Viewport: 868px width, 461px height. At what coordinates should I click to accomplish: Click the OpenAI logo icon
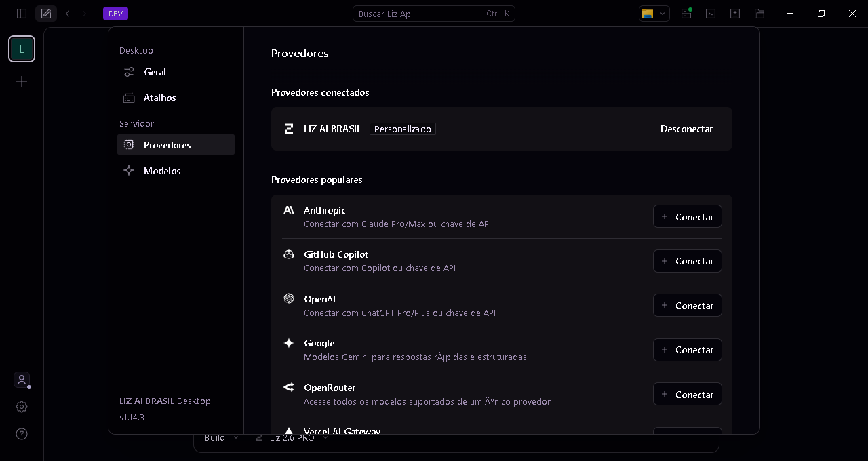tap(289, 298)
